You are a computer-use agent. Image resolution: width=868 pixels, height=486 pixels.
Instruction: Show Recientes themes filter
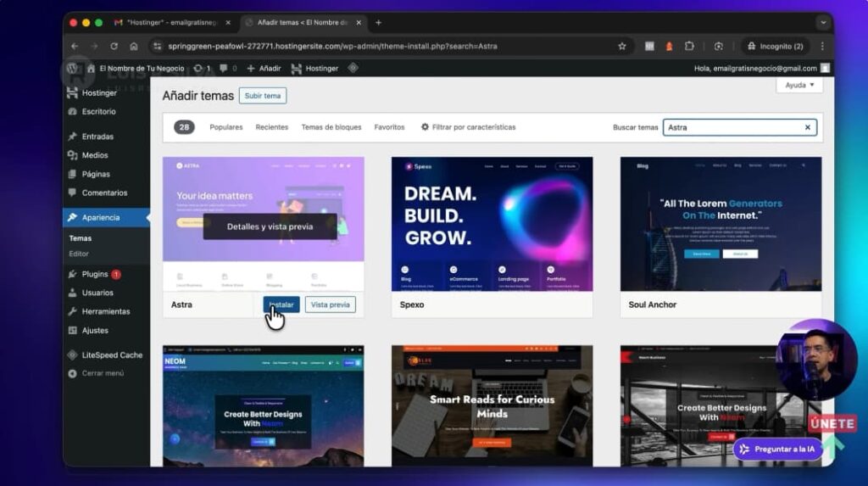[x=272, y=127]
